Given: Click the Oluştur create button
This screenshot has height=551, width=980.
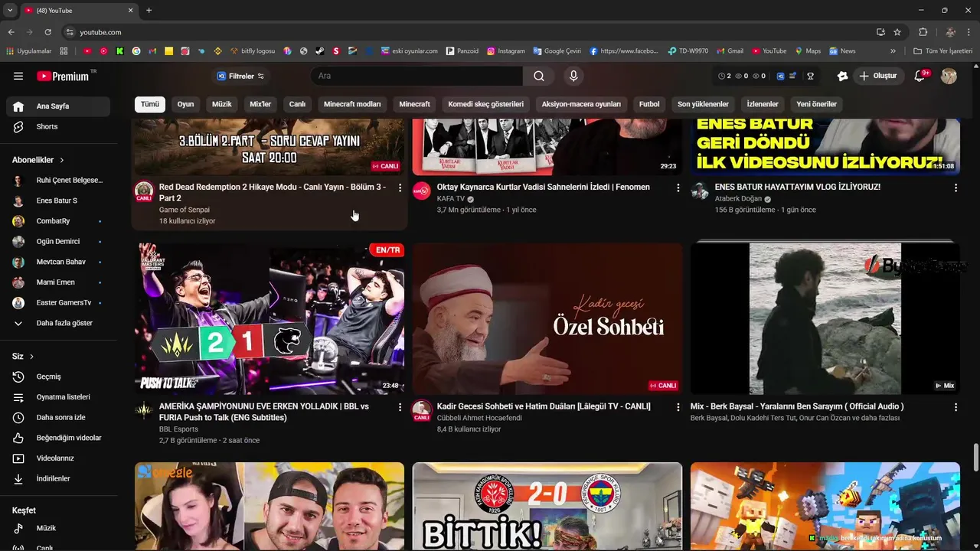Looking at the screenshot, I should click(x=878, y=76).
